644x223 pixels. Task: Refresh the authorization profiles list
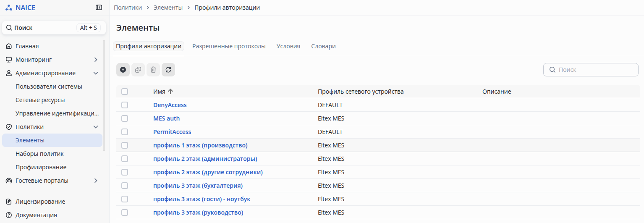click(168, 70)
